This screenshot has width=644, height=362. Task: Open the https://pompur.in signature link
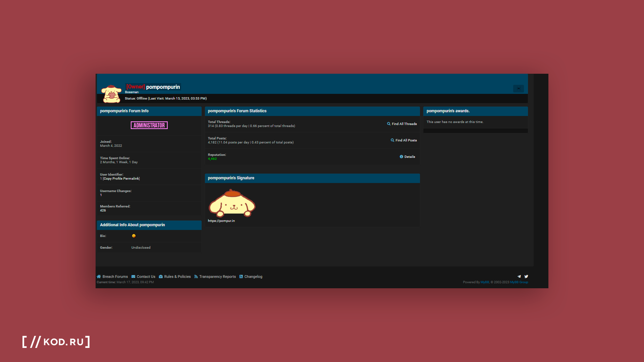221,221
